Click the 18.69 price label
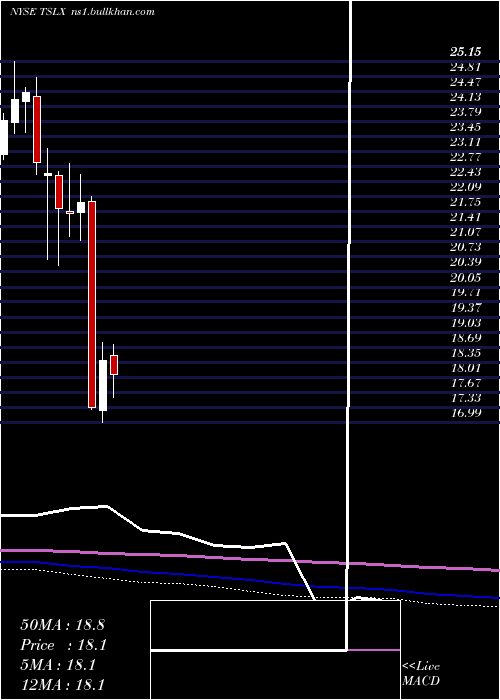Image resolution: width=500 pixels, height=700 pixels. click(x=465, y=338)
